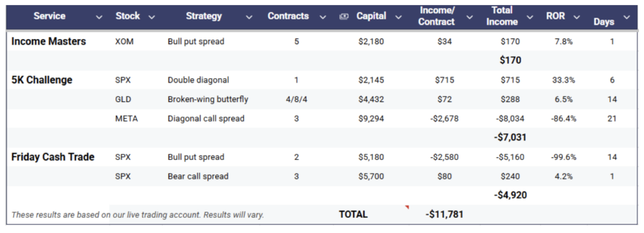Open the ROR column filter dropdown
The image size is (644, 233).
click(577, 17)
